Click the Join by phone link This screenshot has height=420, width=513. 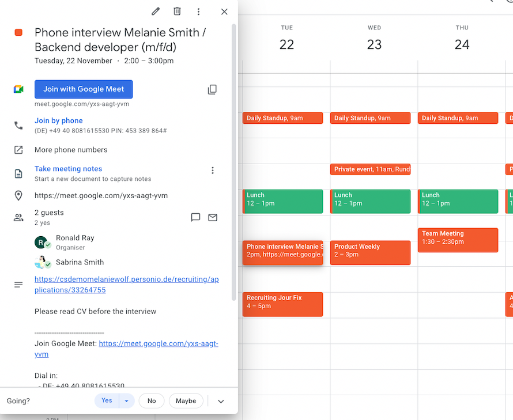(x=59, y=120)
